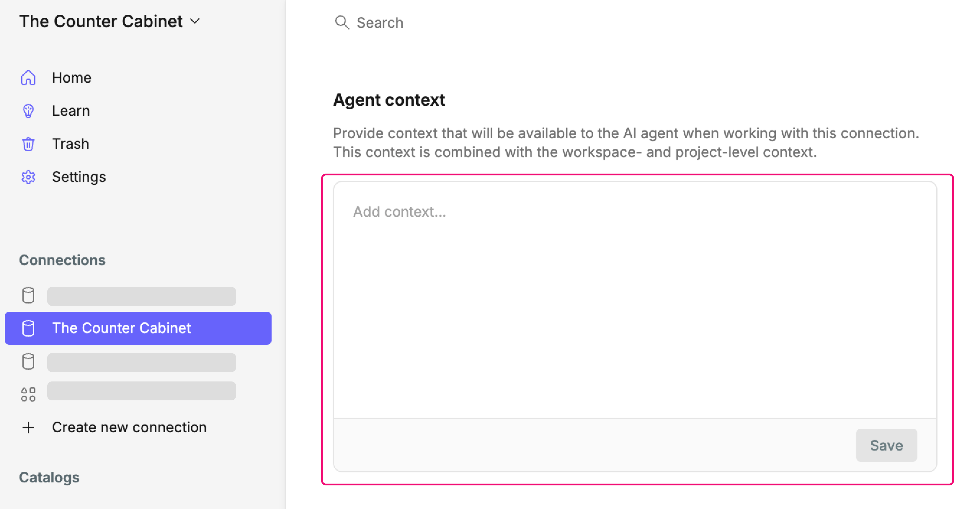Screen dimensions: 980x509
Task: Click the search magnifying glass icon
Action: [342, 22]
